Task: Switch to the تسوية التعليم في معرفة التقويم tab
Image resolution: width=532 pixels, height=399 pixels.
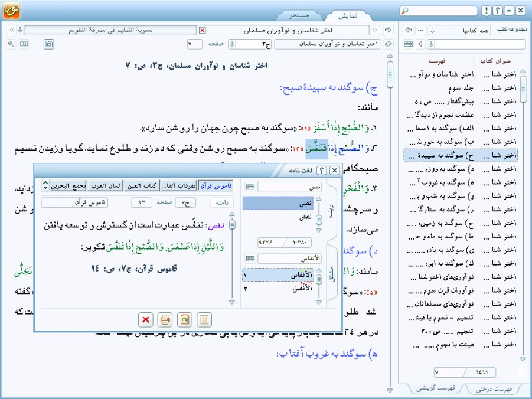Action: pyautogui.click(x=110, y=30)
